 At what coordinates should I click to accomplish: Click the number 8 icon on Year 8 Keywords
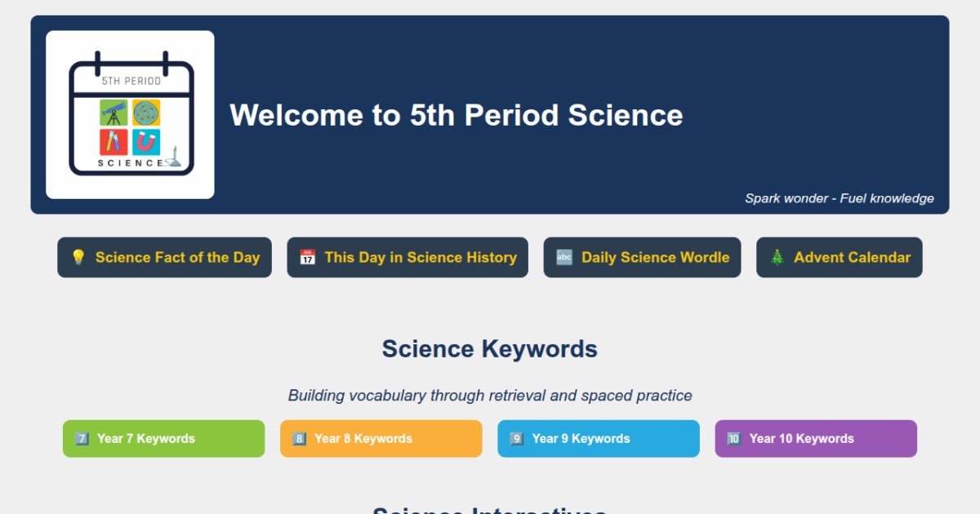point(299,438)
